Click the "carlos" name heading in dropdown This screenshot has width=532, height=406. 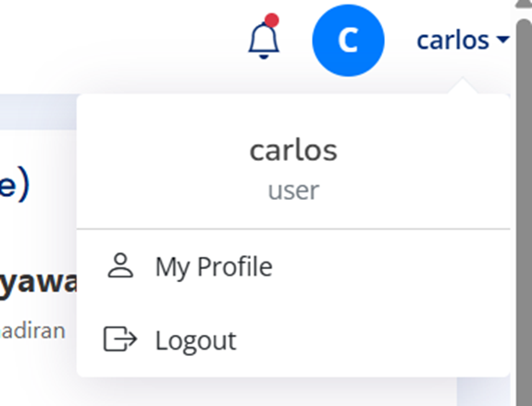(x=293, y=150)
